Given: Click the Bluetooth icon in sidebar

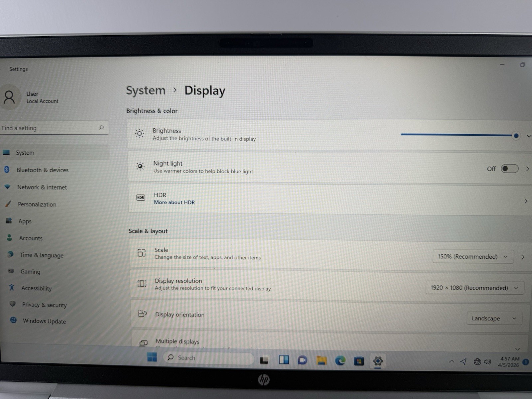Looking at the screenshot, I should 7,170.
